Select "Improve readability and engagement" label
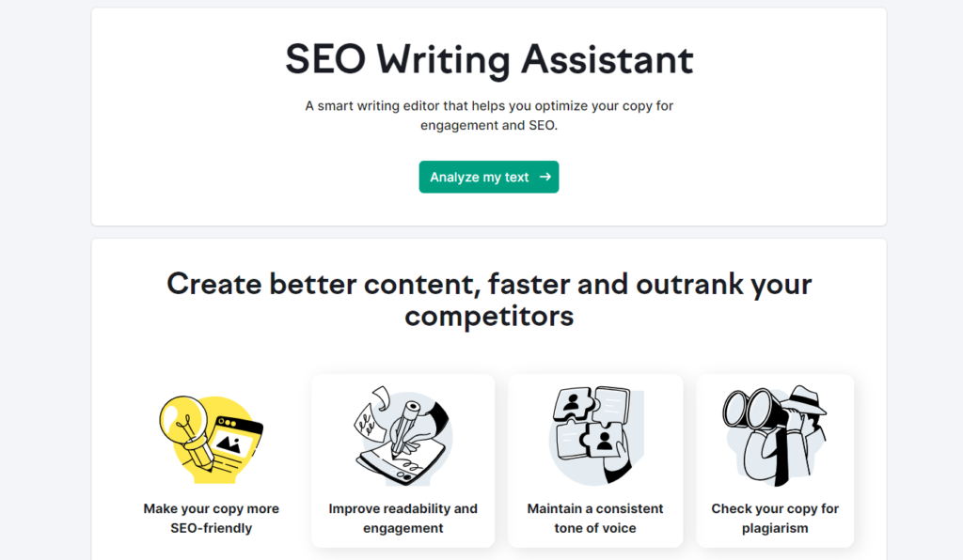The image size is (963, 560). [x=403, y=518]
